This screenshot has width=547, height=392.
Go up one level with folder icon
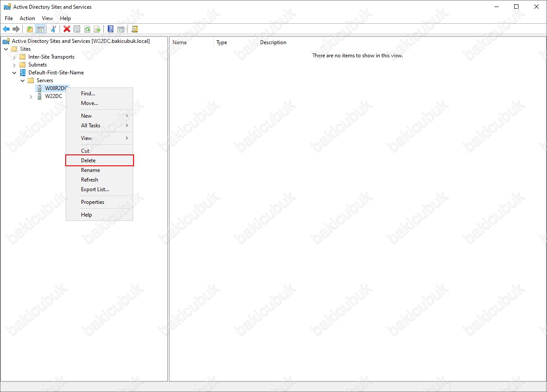point(30,29)
